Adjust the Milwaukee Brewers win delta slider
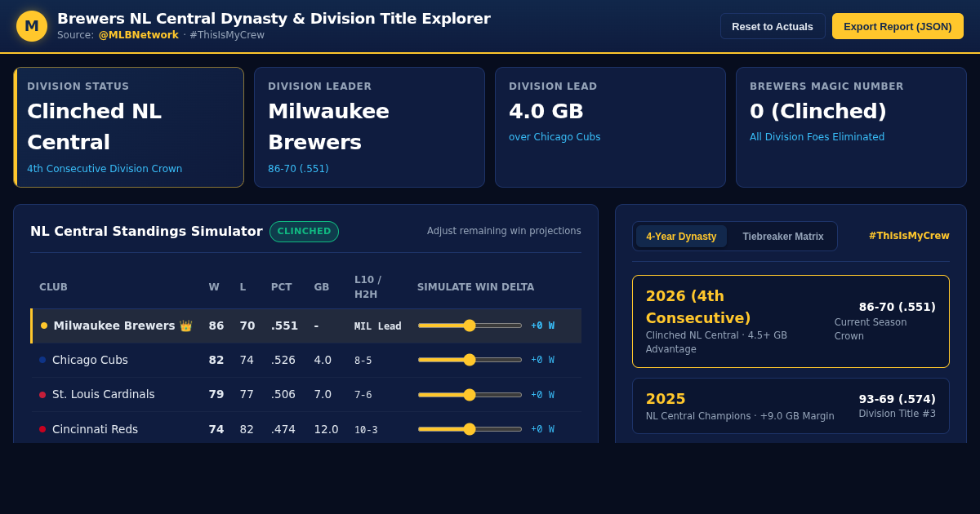The height and width of the screenshot is (514, 980). tap(470, 326)
